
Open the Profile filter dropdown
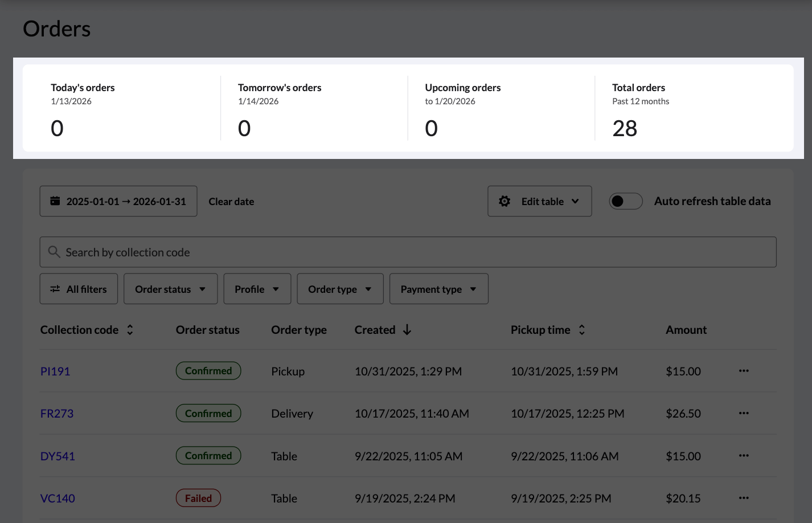(x=257, y=289)
